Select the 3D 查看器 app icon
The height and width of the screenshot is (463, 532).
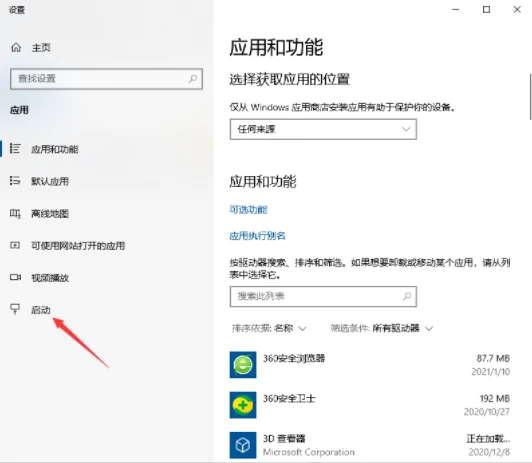243,445
